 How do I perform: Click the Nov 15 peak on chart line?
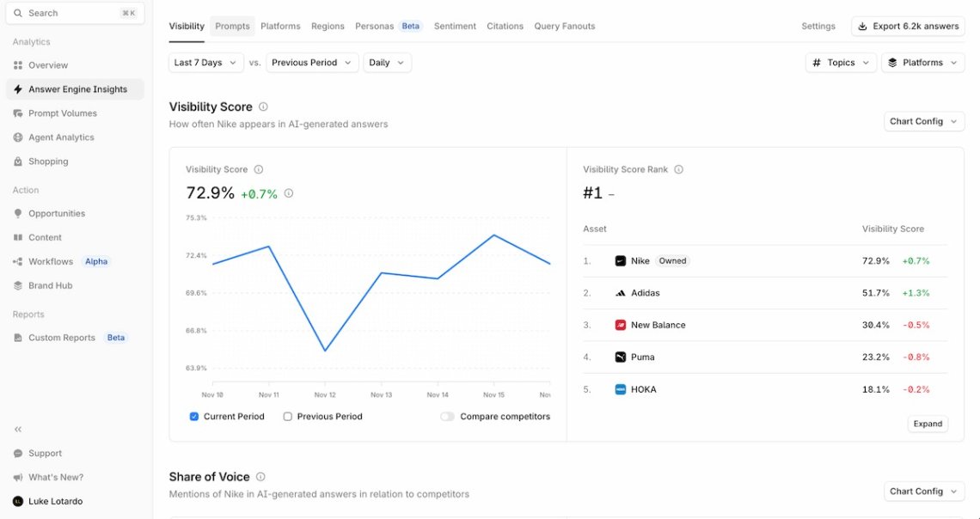point(493,235)
